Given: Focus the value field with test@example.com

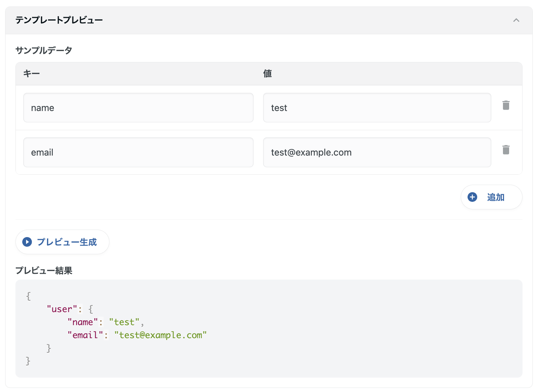Looking at the screenshot, I should pos(377,152).
